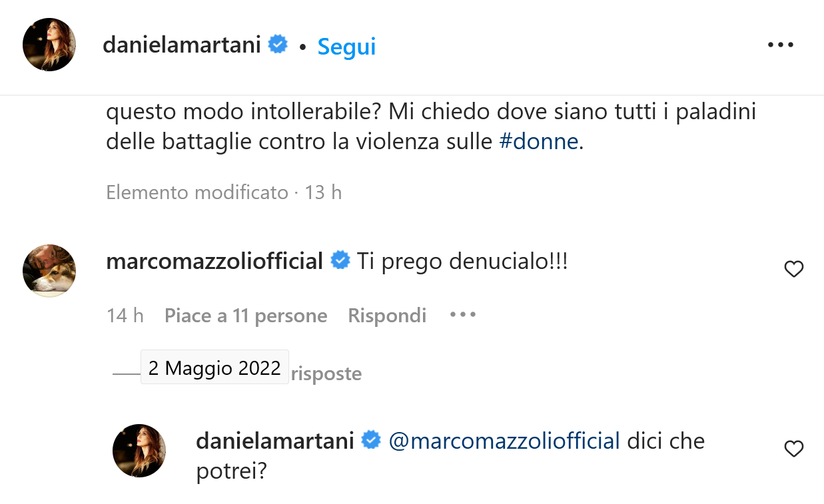This screenshot has width=824, height=504.
Task: Open the #donne hashtag link
Action: tap(539, 141)
